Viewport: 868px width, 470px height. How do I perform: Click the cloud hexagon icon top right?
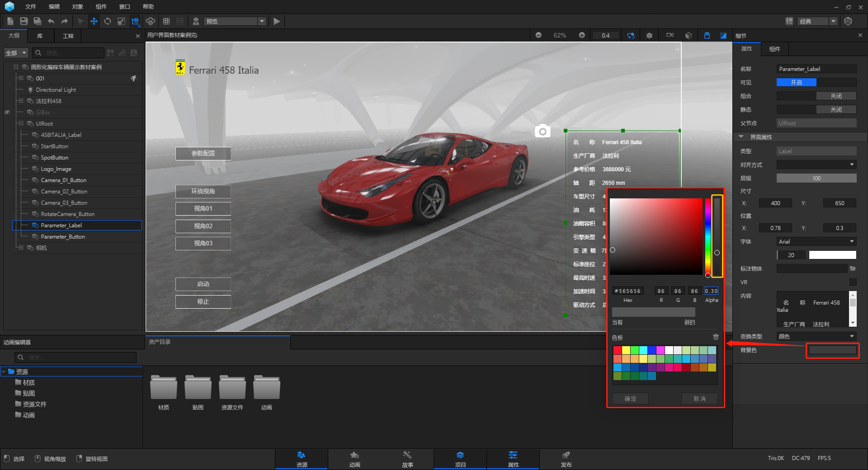tap(848, 21)
